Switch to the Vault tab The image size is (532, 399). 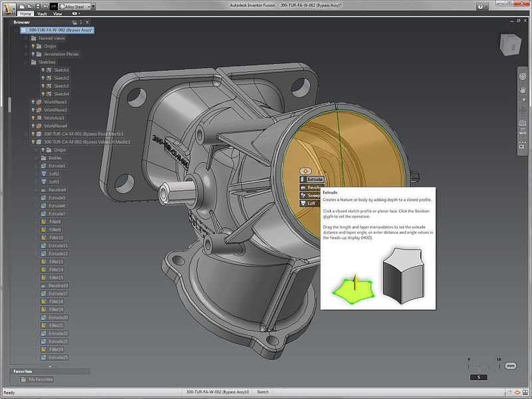pyautogui.click(x=41, y=15)
